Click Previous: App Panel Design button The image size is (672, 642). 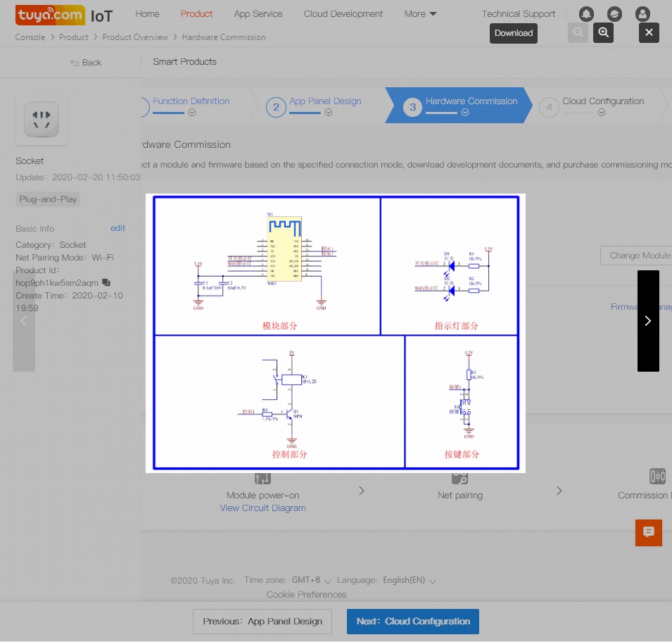(262, 622)
